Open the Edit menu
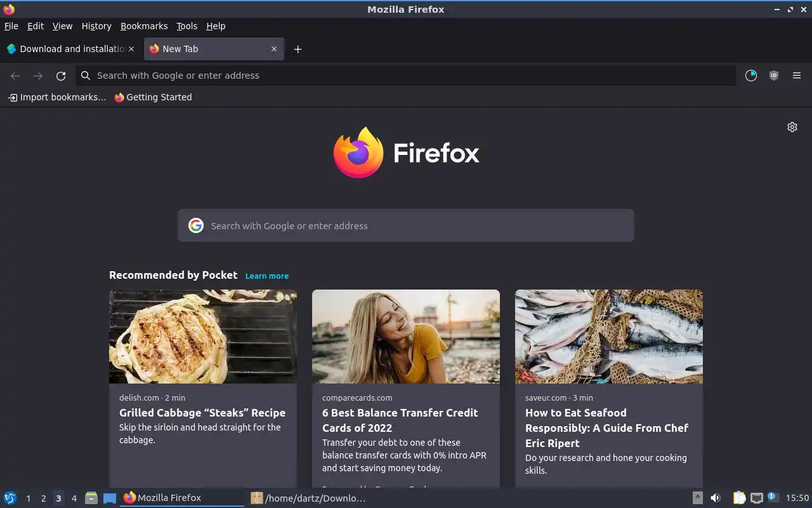The width and height of the screenshot is (812, 508). point(36,26)
